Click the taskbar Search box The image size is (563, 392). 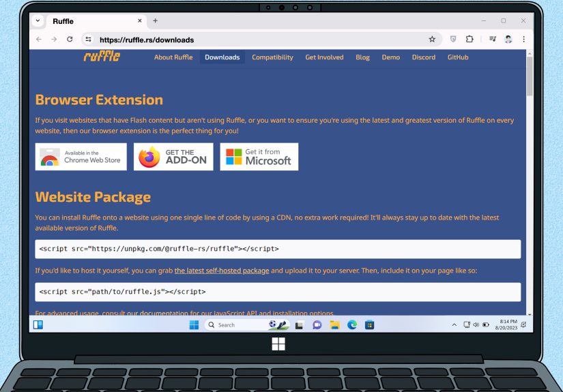[247, 325]
